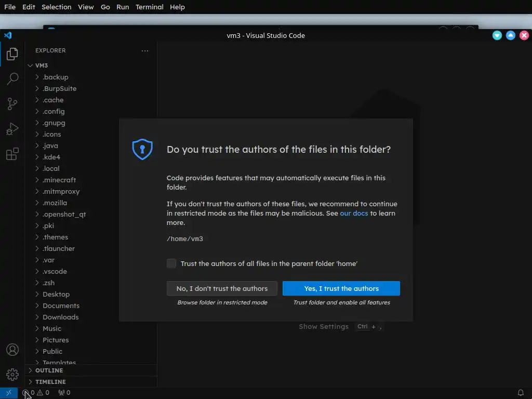Open the File menu
Viewport: 532px width, 399px height.
coord(10,7)
